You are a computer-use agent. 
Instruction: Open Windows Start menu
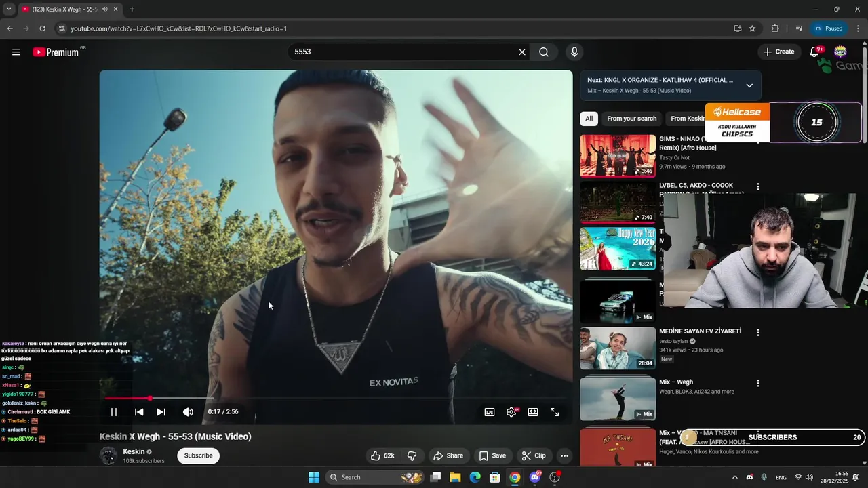[x=314, y=477]
